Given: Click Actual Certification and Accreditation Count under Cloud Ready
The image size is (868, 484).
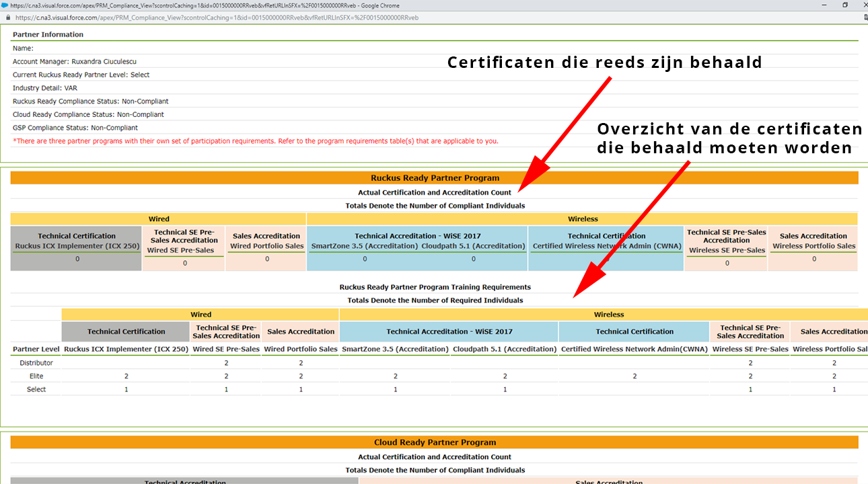Looking at the screenshot, I should point(435,457).
